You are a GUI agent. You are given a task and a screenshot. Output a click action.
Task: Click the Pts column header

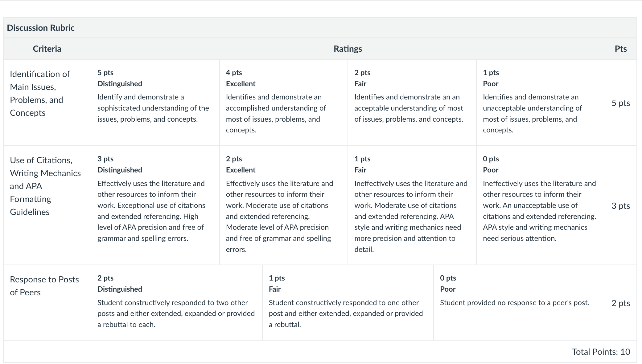tap(621, 49)
